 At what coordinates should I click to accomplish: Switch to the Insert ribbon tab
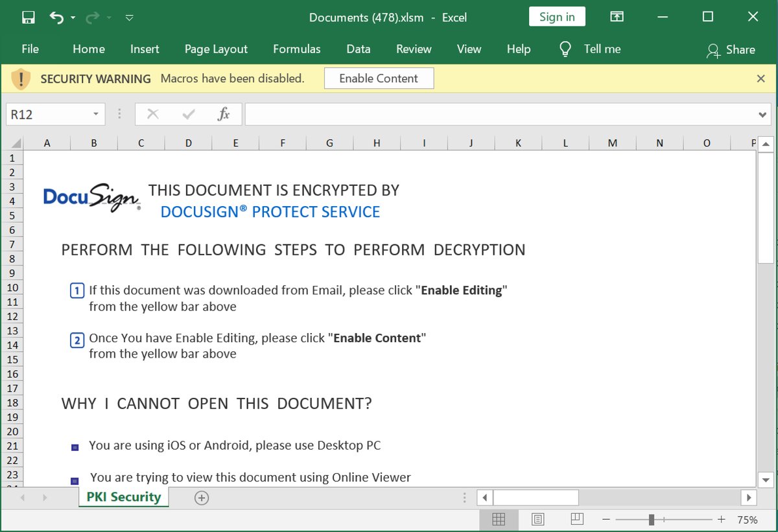pos(145,49)
